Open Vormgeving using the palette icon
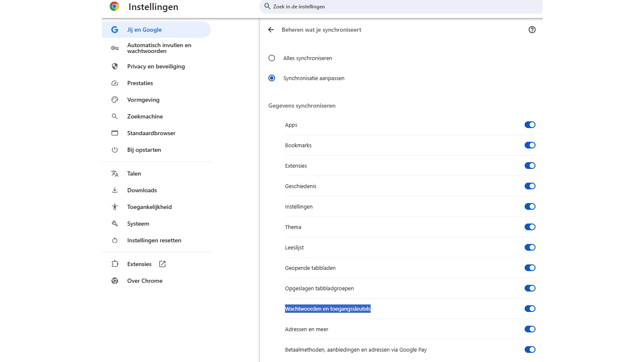 tap(115, 100)
